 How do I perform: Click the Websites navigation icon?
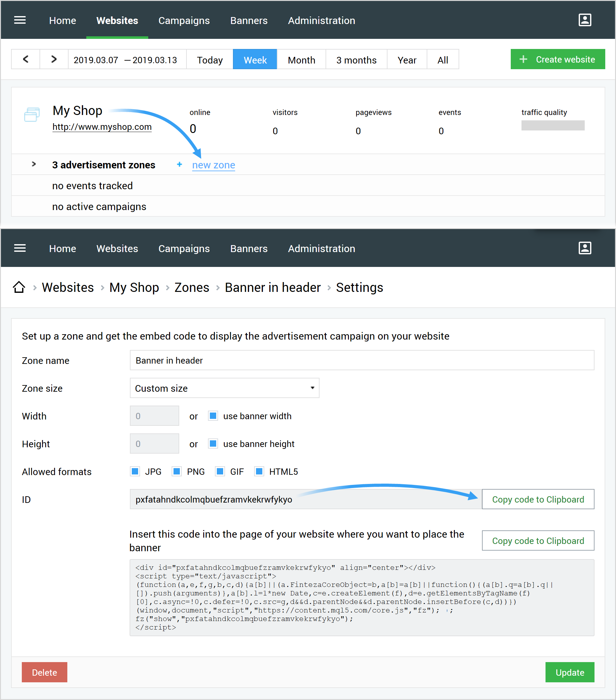tap(117, 20)
